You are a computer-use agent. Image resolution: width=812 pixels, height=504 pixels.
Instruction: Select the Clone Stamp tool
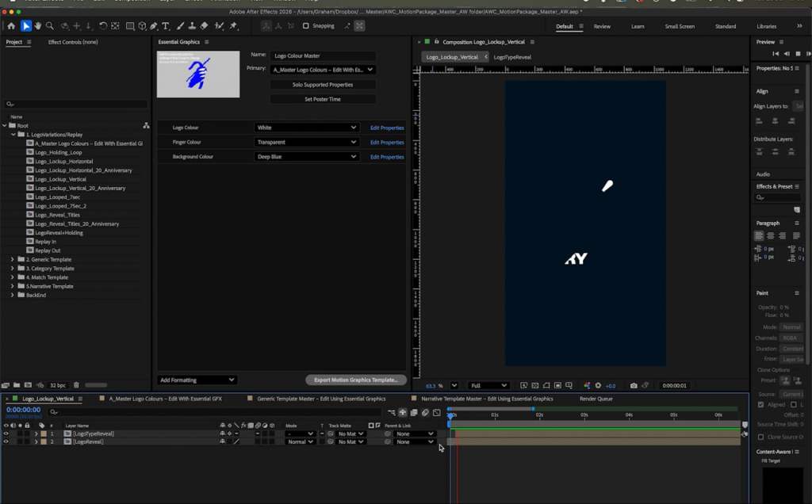pos(192,26)
